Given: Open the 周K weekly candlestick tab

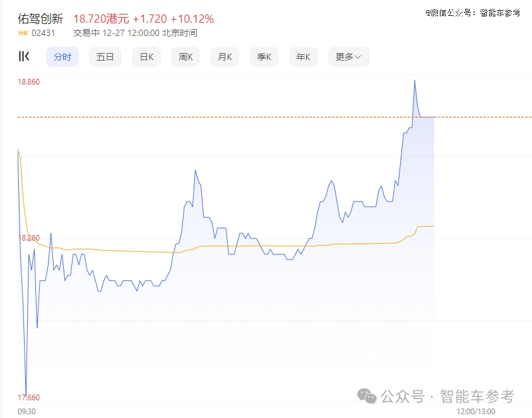Looking at the screenshot, I should pos(186,57).
